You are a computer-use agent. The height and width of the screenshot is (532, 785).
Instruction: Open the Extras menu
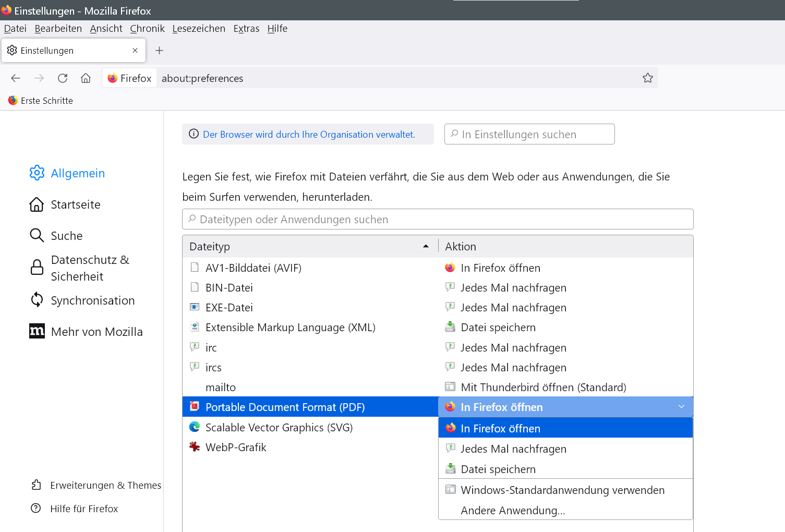246,29
